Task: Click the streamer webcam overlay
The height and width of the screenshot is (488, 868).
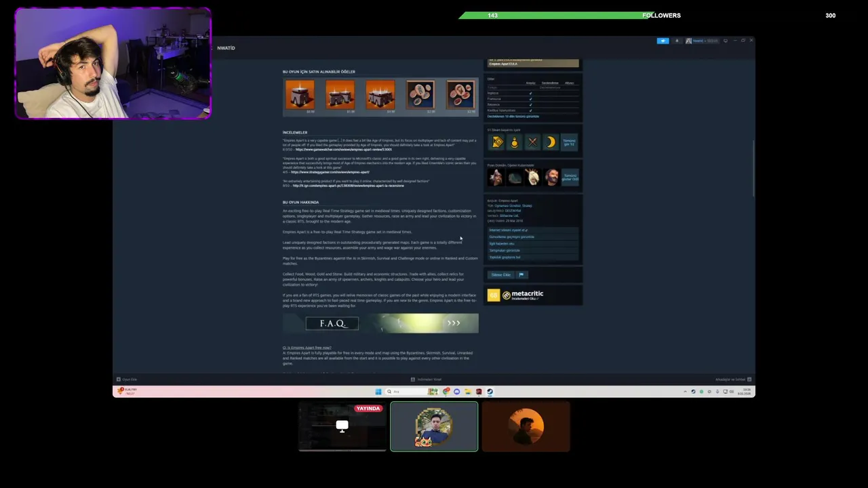Action: [113, 64]
